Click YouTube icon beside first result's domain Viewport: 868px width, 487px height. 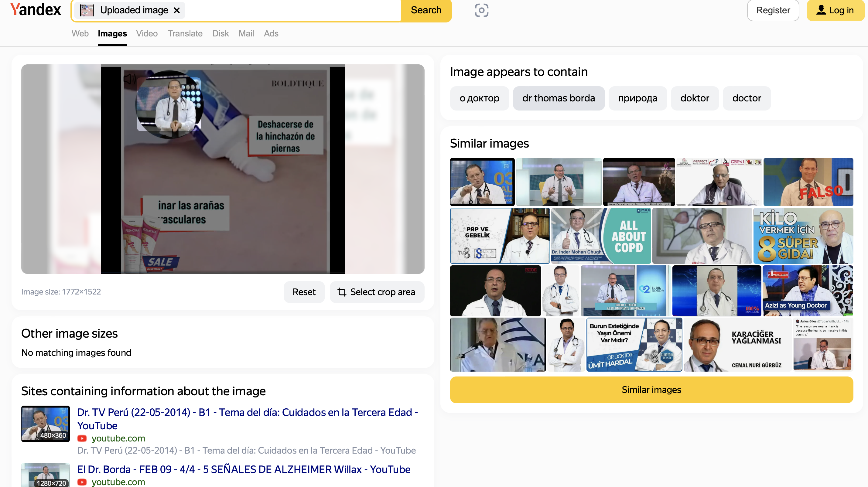coord(82,438)
